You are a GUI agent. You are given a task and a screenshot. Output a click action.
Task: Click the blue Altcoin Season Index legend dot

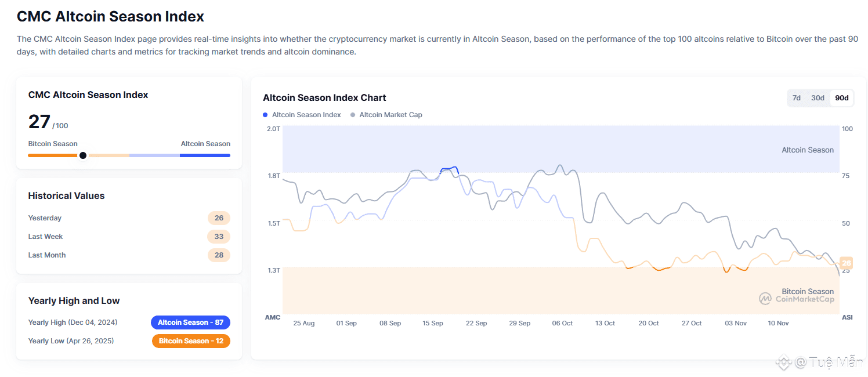[265, 115]
